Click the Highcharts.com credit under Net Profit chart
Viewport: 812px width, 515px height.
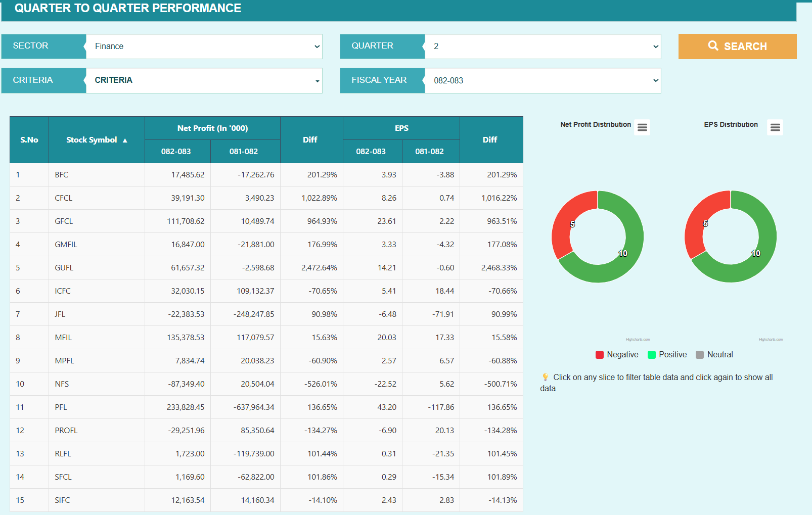tap(638, 340)
